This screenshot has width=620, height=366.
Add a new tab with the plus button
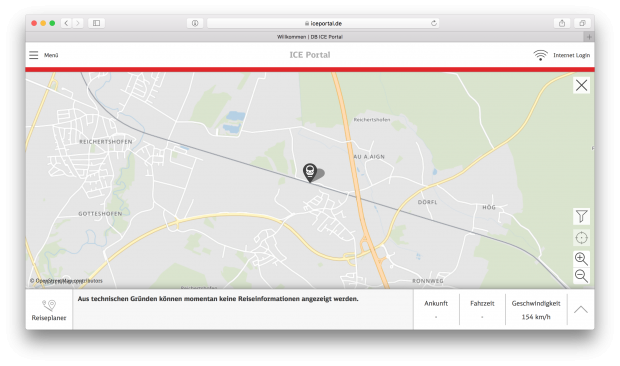589,37
